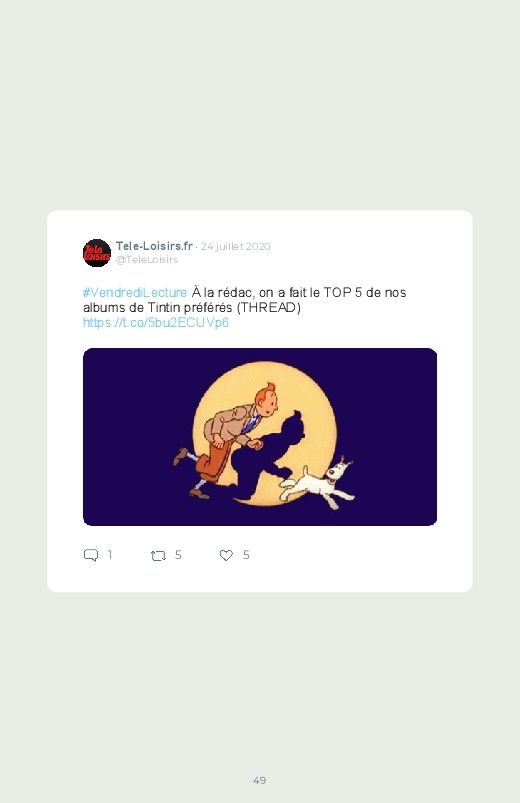
Task: Click the @TeleLoisirs handle
Action: click(147, 260)
